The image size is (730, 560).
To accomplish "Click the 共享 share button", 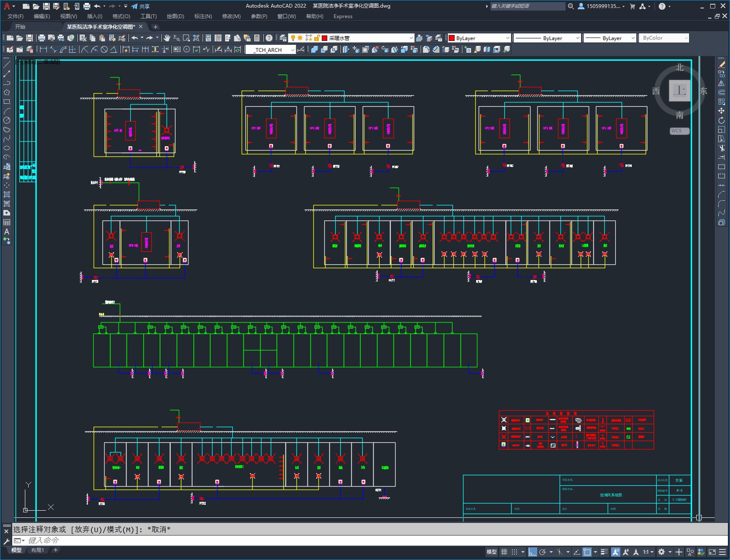I will click(140, 6).
